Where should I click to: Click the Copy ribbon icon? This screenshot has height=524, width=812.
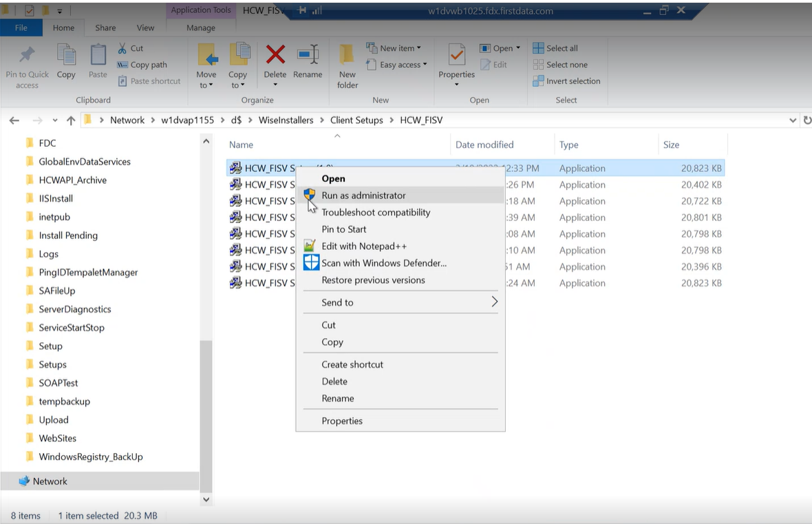[66, 54]
